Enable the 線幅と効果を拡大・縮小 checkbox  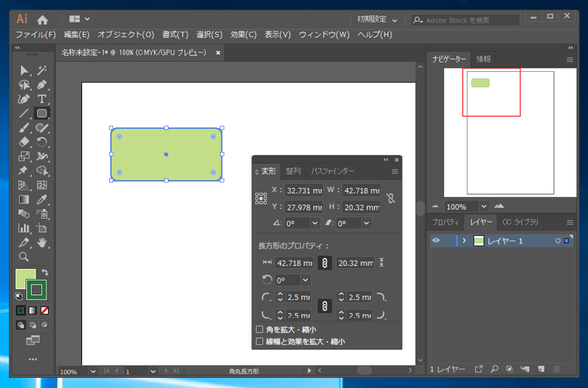pyautogui.click(x=259, y=341)
